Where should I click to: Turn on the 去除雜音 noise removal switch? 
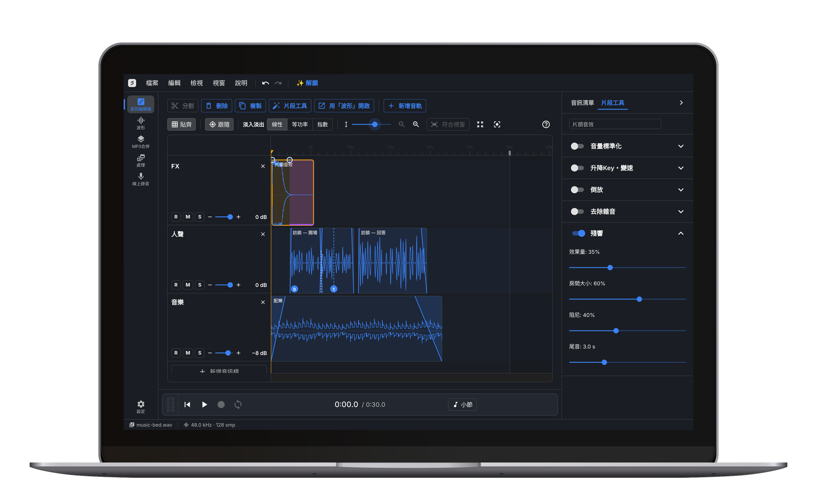[x=577, y=211]
